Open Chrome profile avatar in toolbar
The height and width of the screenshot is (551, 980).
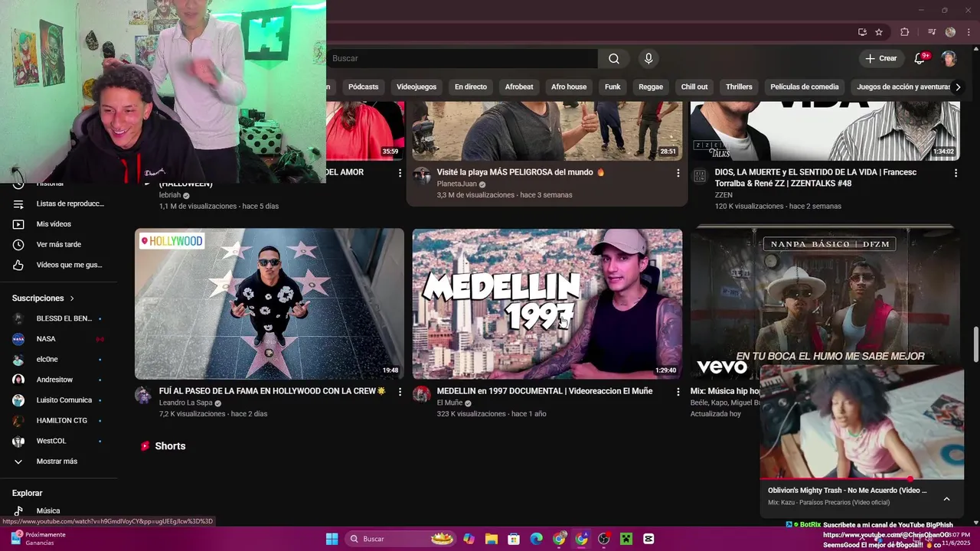click(x=950, y=32)
